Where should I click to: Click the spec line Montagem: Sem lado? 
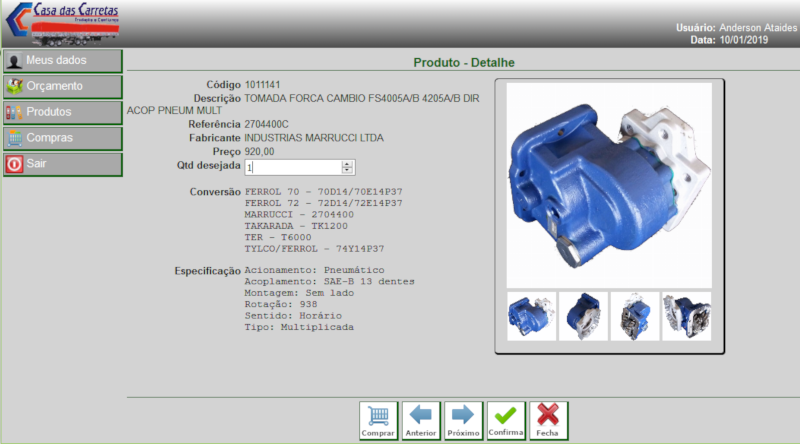[x=299, y=293]
